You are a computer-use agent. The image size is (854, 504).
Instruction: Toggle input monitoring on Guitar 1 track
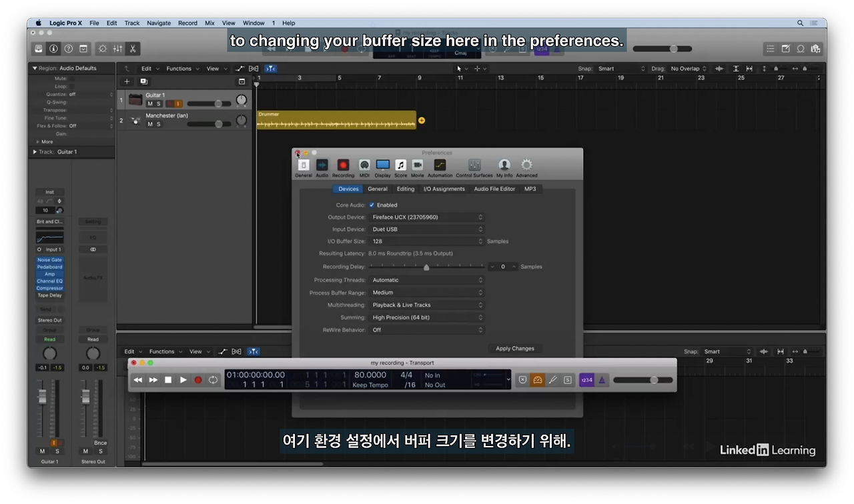click(178, 104)
